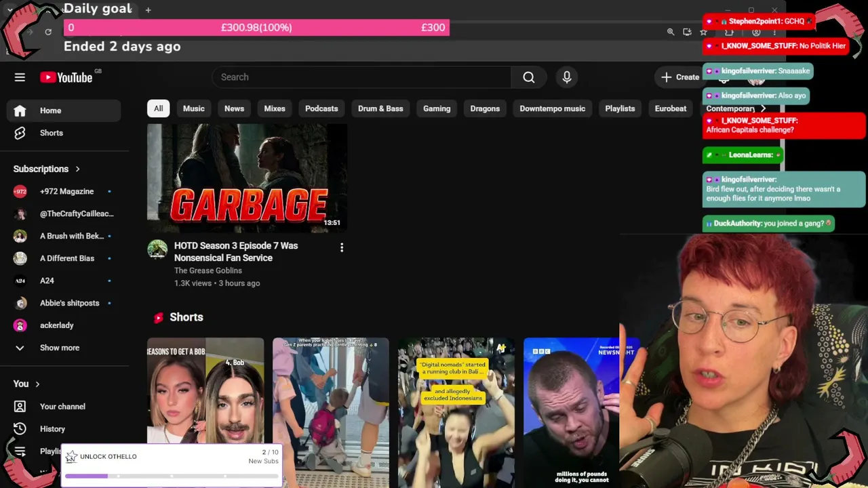Bookmark this page with the star
This screenshot has width=868, height=488.
click(703, 32)
